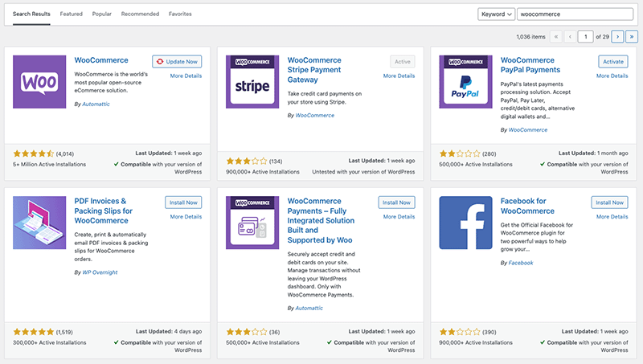Click the Stripe Gateway star rating (134)
Image resolution: width=643 pixels, height=364 pixels.
coord(247,161)
